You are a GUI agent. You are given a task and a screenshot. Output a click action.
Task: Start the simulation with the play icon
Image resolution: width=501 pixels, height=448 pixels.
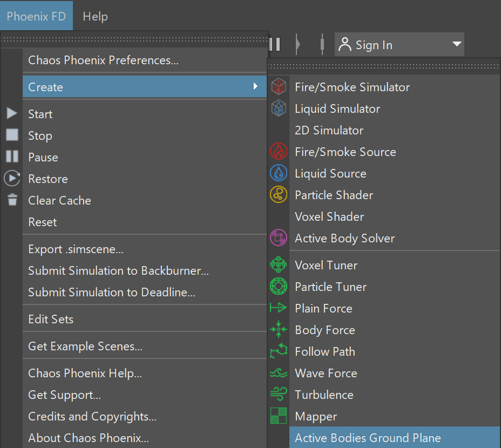point(12,113)
